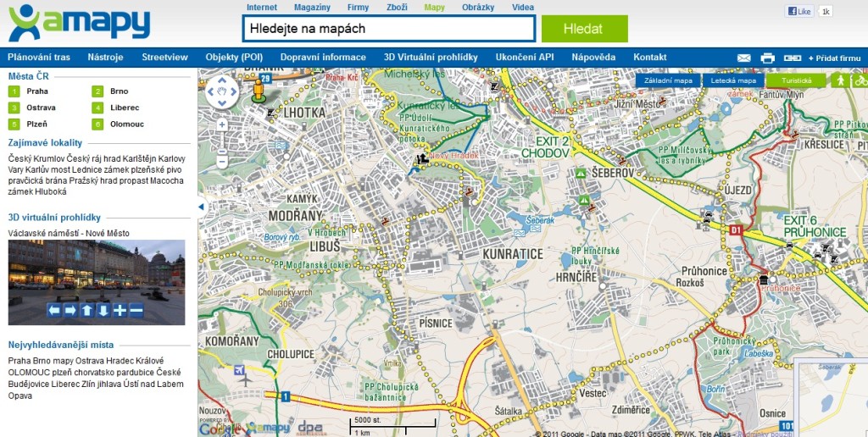The height and width of the screenshot is (437, 868).
Task: Click the hand icon in the pan control
Action: click(x=222, y=91)
